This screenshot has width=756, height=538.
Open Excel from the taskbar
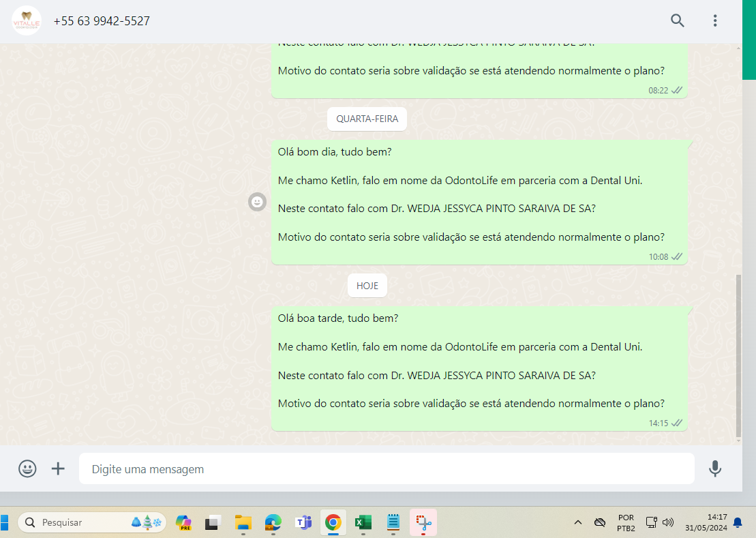tap(363, 522)
